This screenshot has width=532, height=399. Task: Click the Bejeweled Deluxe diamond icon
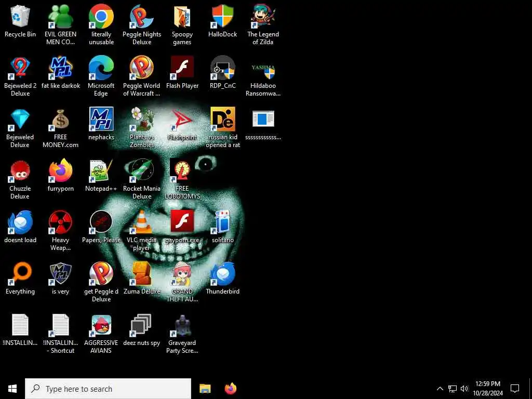[20, 119]
